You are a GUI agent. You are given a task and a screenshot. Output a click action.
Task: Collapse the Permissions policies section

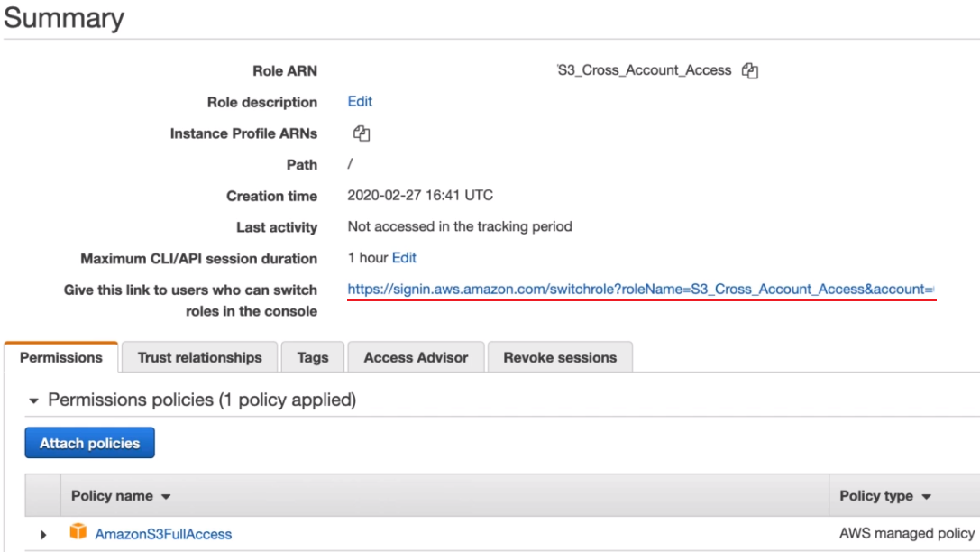coord(34,400)
